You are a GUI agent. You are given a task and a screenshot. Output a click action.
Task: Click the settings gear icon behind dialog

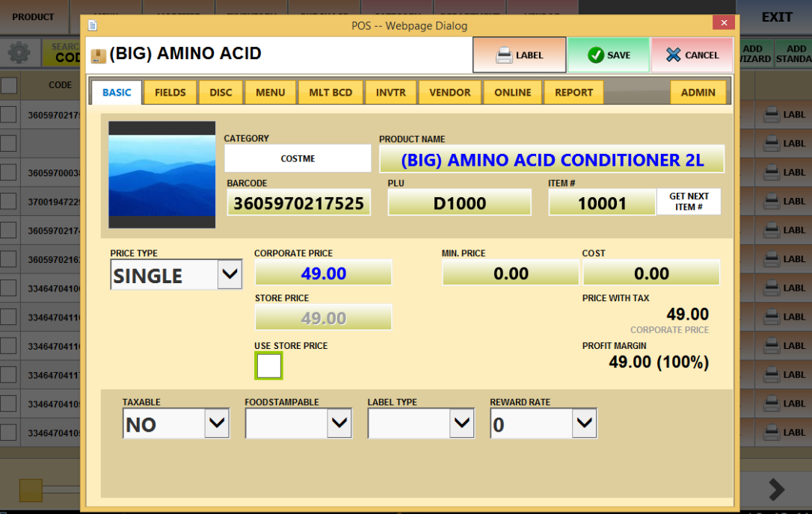click(x=19, y=53)
